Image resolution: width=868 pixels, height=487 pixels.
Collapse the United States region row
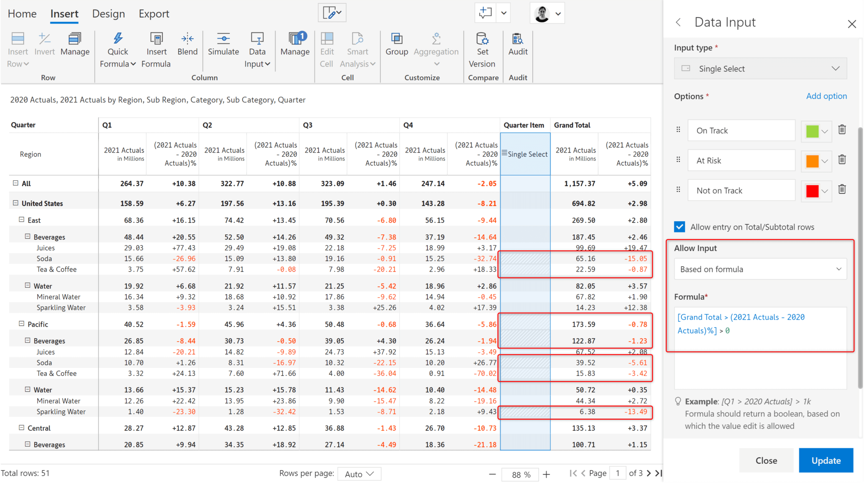coord(16,203)
